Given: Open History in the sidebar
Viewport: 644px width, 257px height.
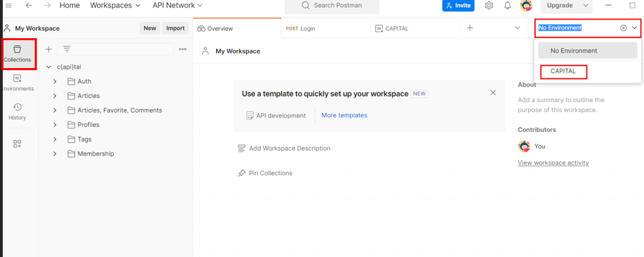Looking at the screenshot, I should [17, 112].
